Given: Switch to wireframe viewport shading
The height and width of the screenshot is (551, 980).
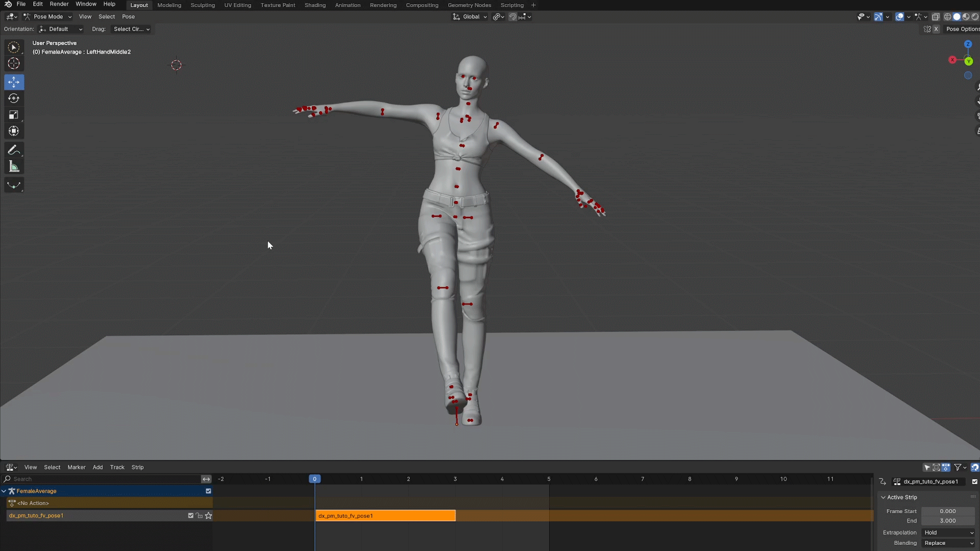Looking at the screenshot, I should pyautogui.click(x=947, y=17).
